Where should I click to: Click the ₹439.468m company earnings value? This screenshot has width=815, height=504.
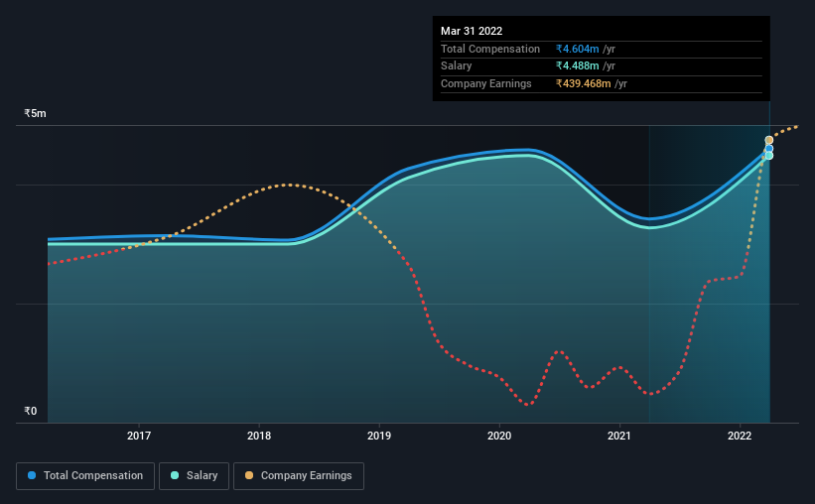tap(583, 83)
